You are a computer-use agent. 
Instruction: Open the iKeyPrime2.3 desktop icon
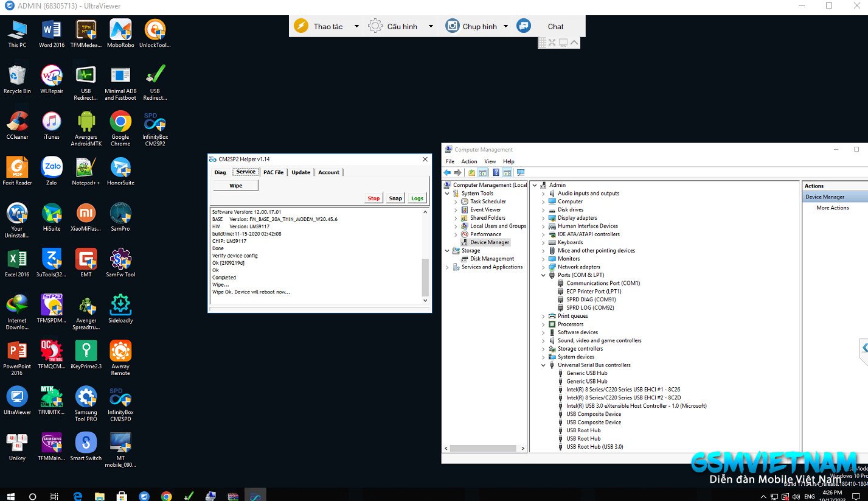86,355
